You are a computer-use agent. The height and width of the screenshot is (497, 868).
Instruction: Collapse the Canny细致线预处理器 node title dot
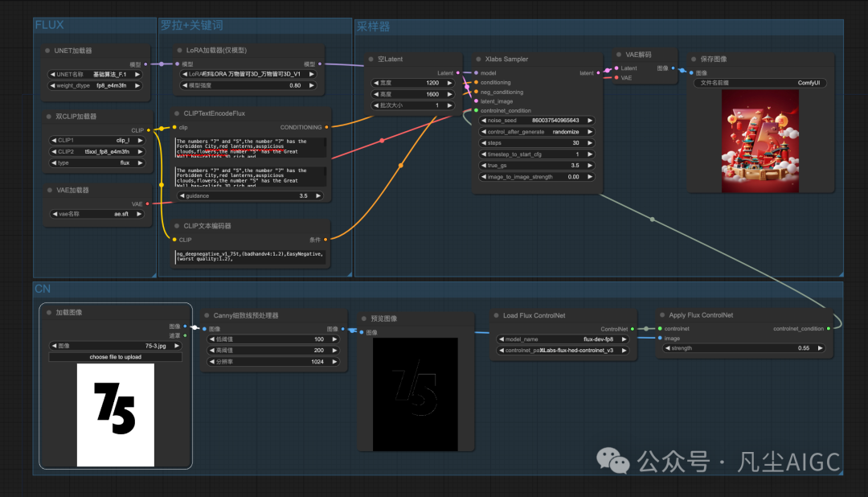pos(207,315)
